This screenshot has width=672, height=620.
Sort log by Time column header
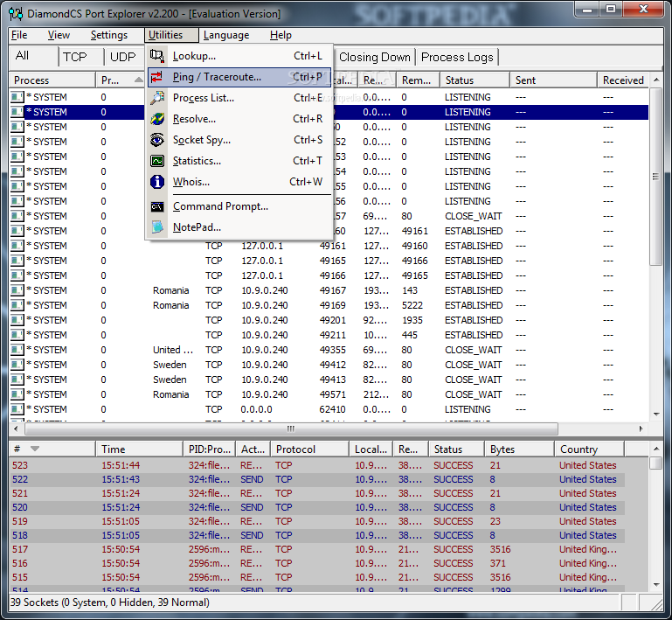139,449
